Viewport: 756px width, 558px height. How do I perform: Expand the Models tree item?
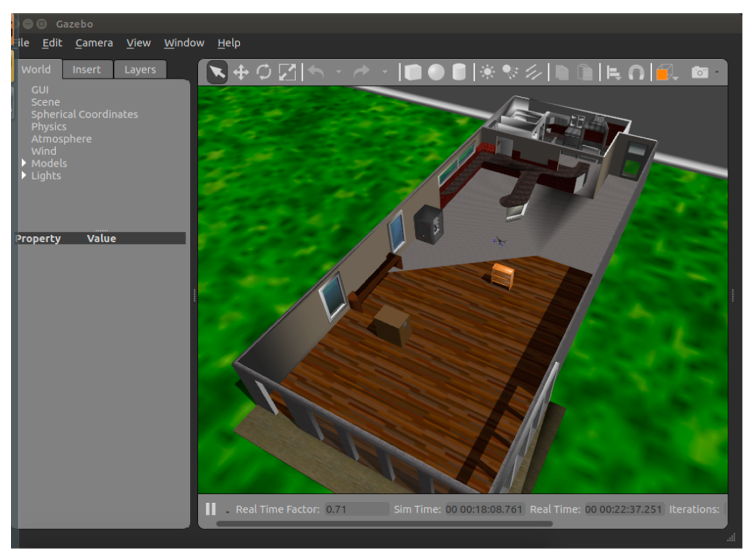pyautogui.click(x=24, y=163)
